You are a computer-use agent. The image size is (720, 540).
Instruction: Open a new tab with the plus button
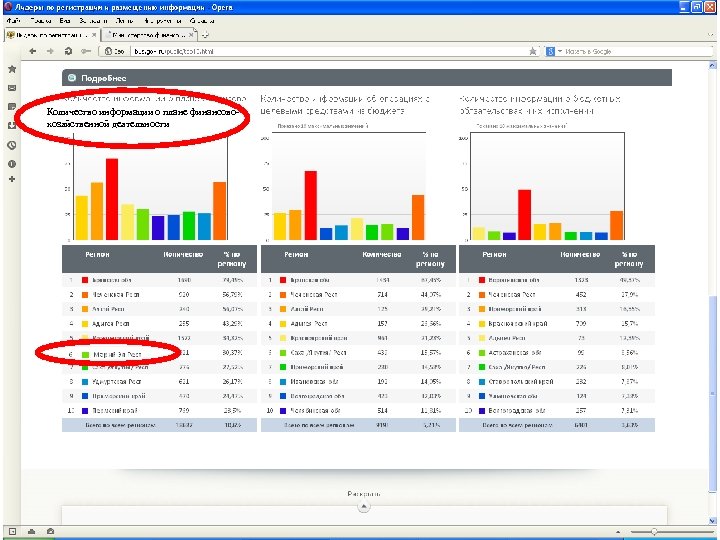pos(206,34)
